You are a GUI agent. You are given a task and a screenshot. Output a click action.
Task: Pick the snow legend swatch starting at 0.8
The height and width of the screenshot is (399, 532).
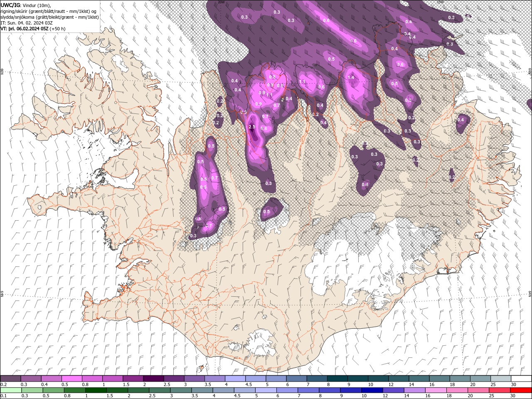click(x=92, y=379)
